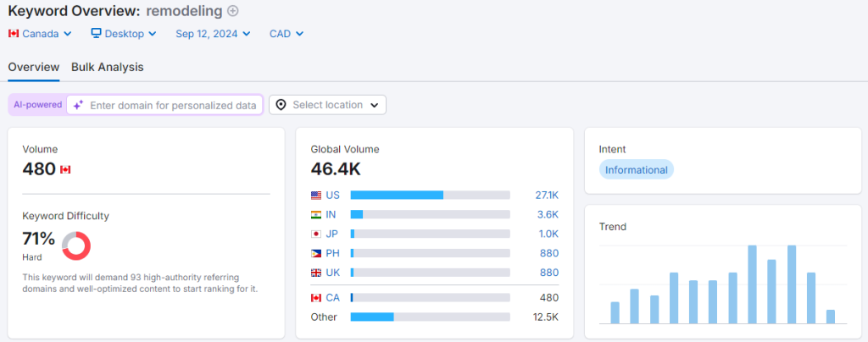Click the US flag in Global Volume

coord(316,195)
